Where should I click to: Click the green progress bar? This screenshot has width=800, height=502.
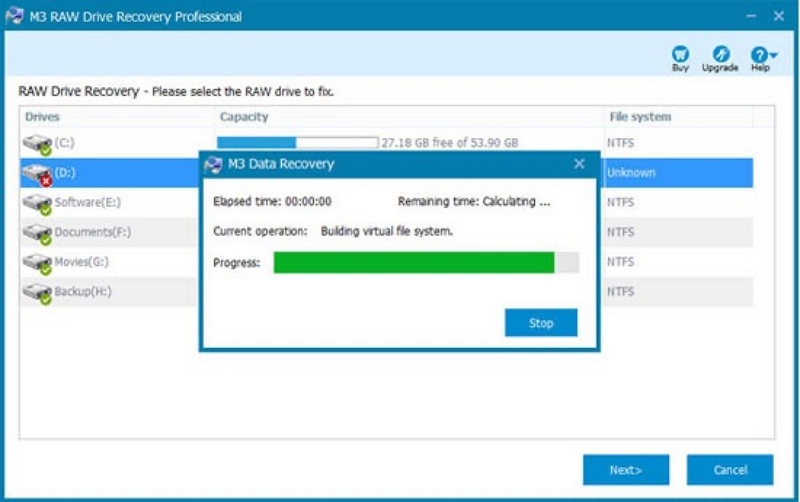pyautogui.click(x=414, y=263)
